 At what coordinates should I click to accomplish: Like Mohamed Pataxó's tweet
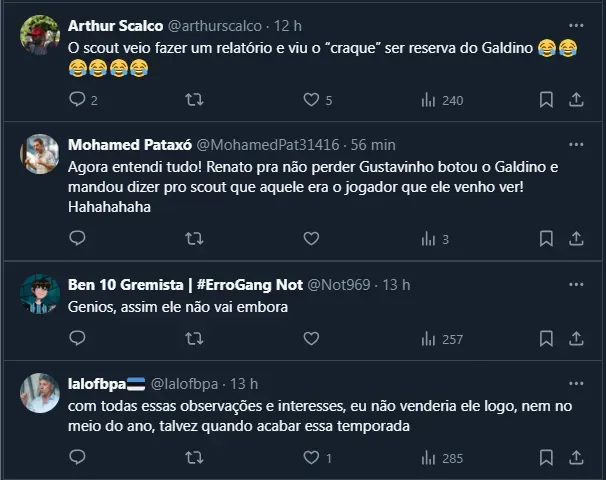(x=311, y=239)
